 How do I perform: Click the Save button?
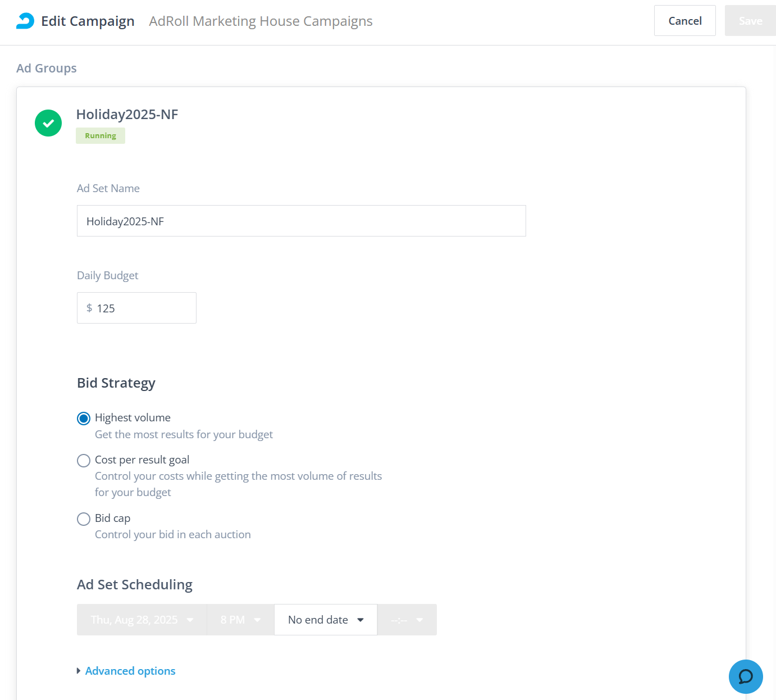coord(750,21)
